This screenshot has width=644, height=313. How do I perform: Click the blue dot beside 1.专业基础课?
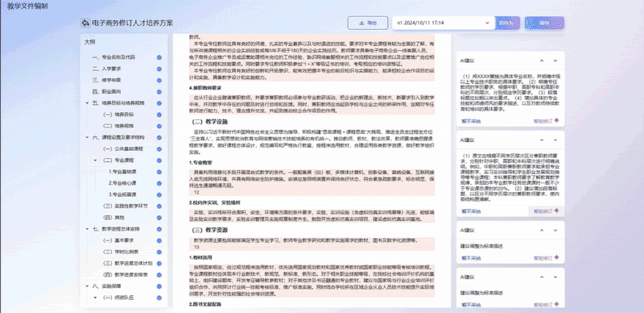tap(159, 171)
